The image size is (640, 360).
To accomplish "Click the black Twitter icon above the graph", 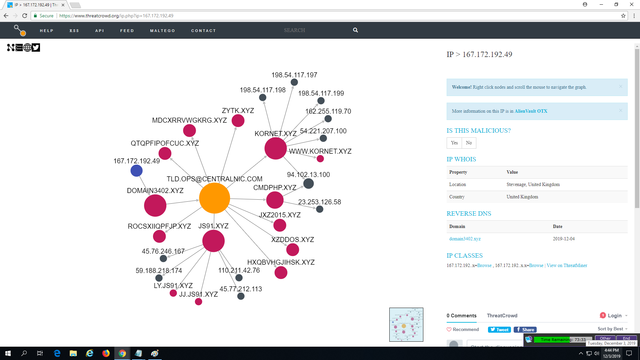I will (36, 48).
